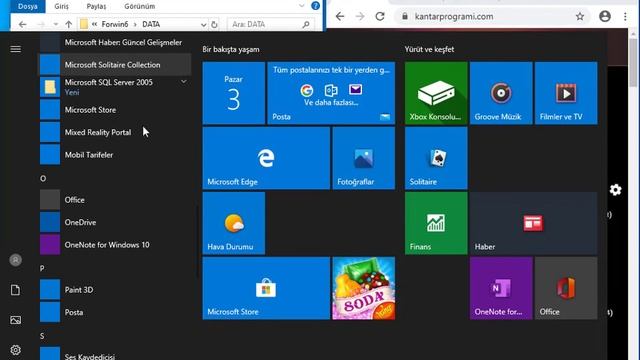Open the Microsoft Edge tile
640x360 pixels.
pyautogui.click(x=266, y=158)
